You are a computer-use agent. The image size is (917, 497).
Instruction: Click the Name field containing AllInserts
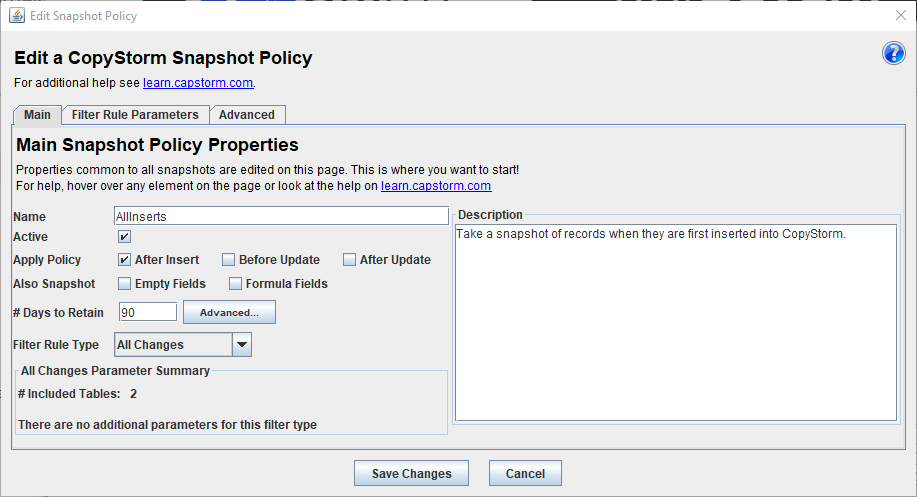(281, 216)
